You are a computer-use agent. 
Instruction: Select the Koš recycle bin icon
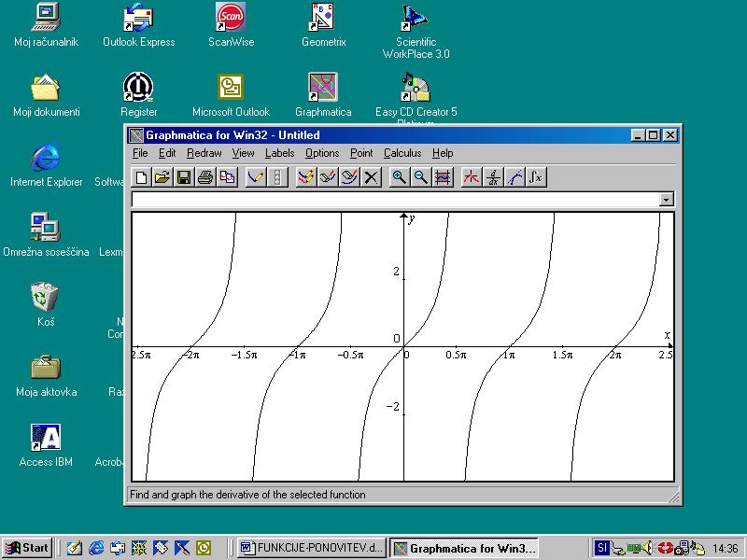(x=45, y=305)
